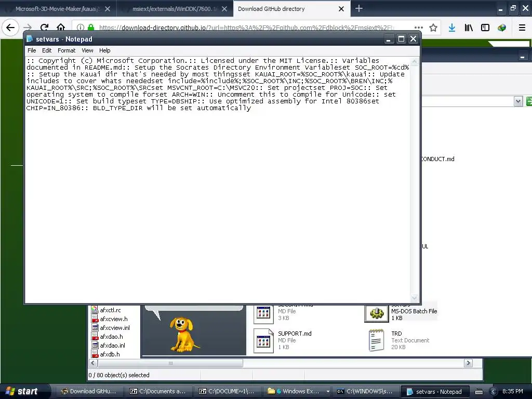
Task: Go forward in browser history
Action: tap(28, 28)
